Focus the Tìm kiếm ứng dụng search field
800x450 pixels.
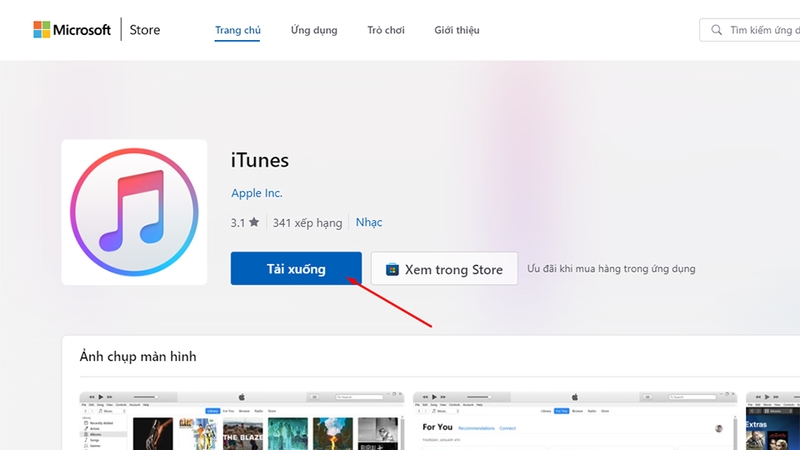point(749,30)
